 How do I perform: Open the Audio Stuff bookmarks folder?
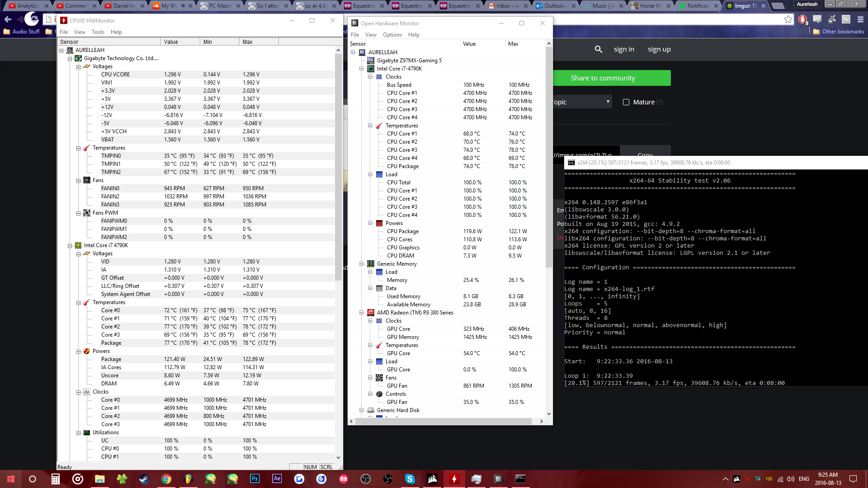click(22, 32)
